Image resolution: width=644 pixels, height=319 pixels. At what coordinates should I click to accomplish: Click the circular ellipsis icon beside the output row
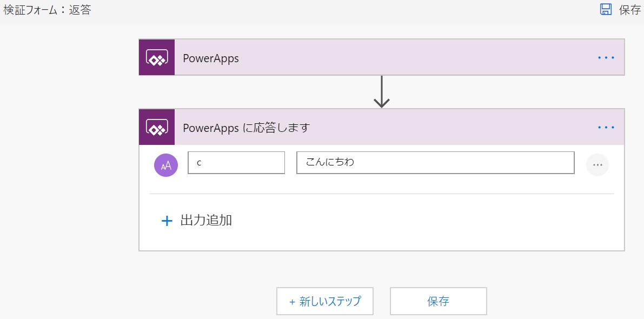click(x=597, y=164)
